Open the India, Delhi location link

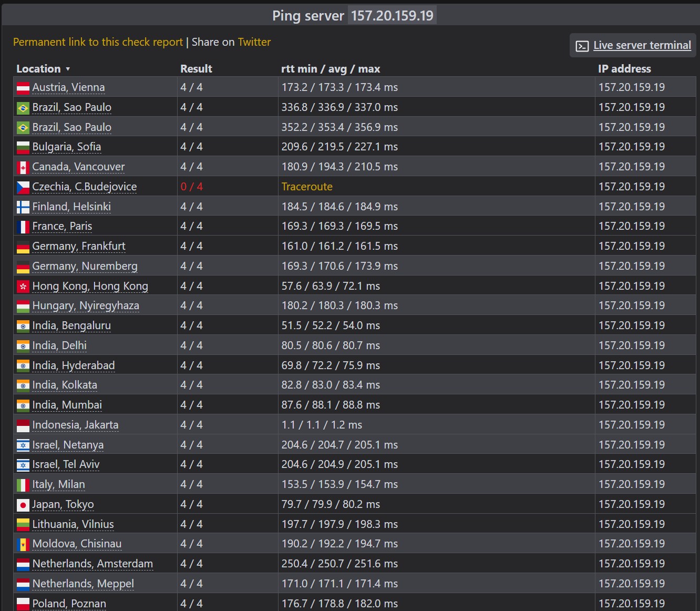click(x=59, y=345)
